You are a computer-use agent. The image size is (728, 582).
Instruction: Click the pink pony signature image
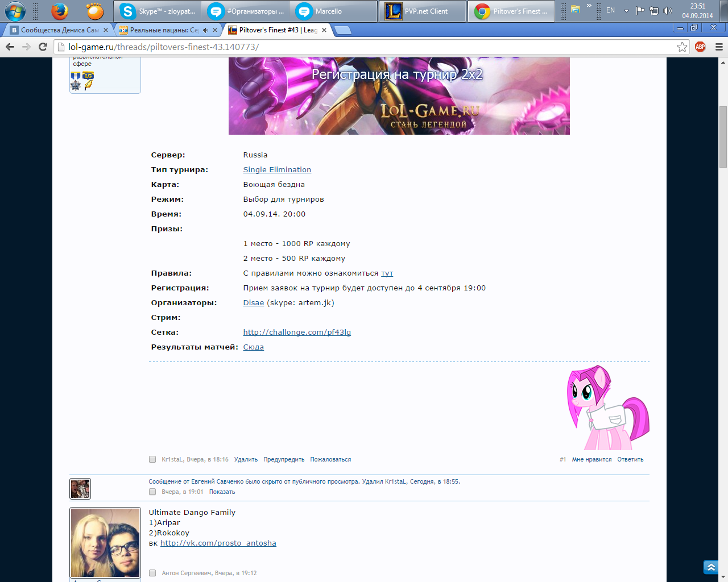click(x=608, y=408)
